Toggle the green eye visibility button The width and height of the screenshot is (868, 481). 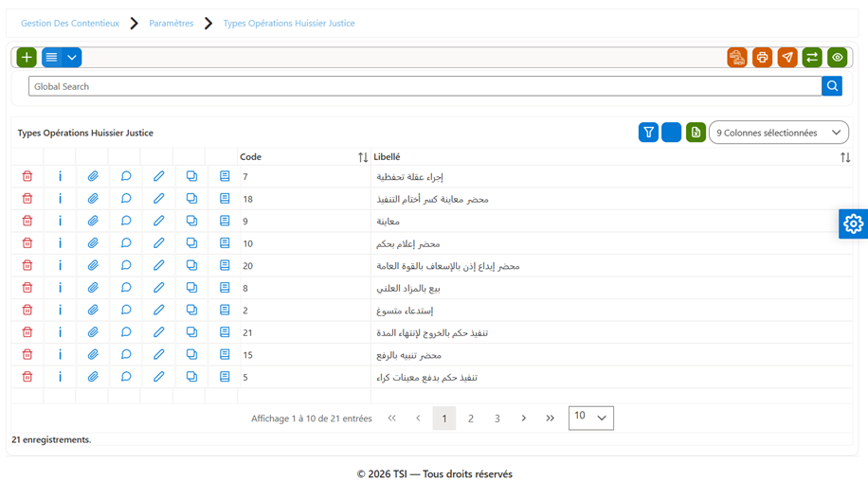(837, 58)
